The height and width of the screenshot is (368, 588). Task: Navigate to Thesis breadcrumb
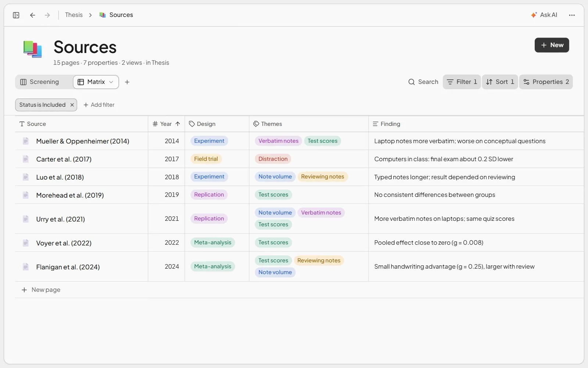pyautogui.click(x=74, y=15)
